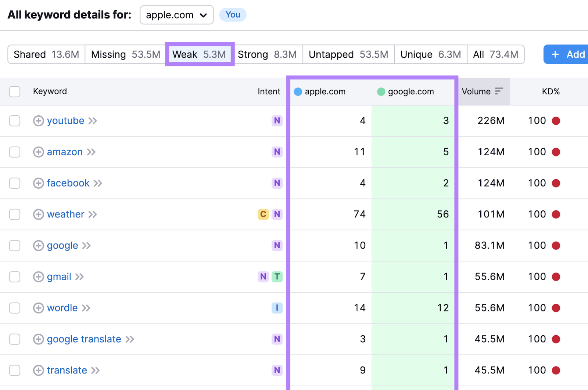Image resolution: width=588 pixels, height=390 pixels.
Task: Click the You badge next to the domain selector
Action: pos(233,15)
